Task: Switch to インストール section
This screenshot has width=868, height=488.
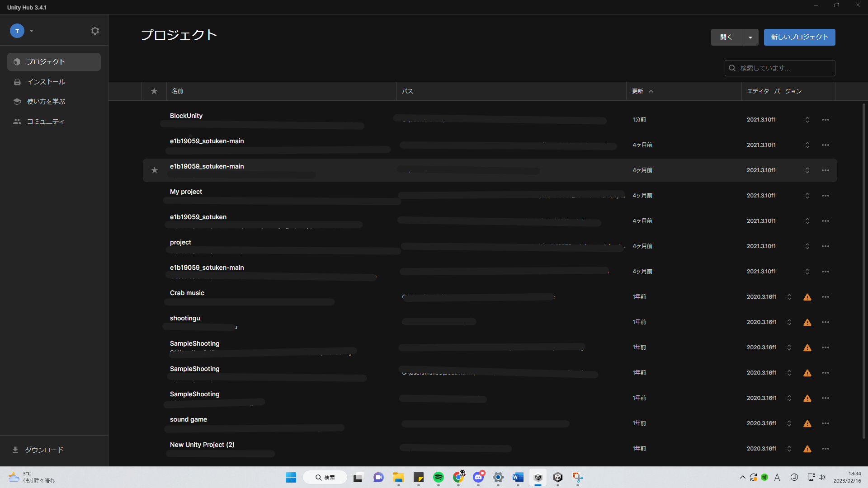Action: tap(46, 82)
